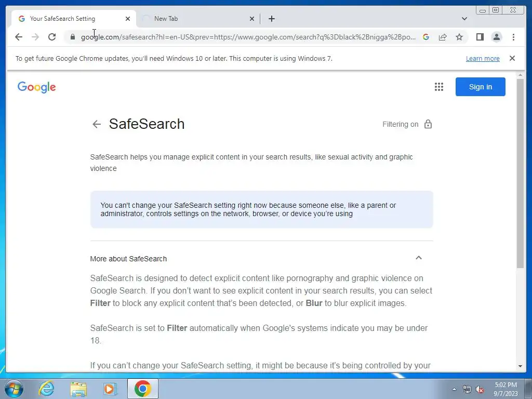Dismiss the Chrome update notification bar
532x399 pixels.
tap(512, 58)
